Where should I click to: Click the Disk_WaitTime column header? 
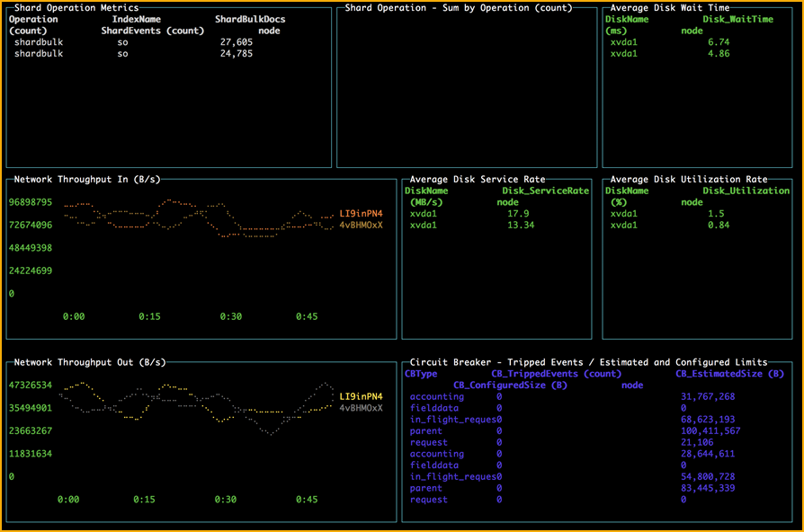click(738, 19)
